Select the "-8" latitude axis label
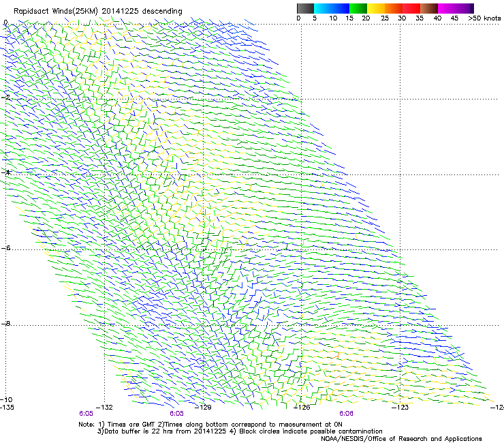The width and height of the screenshot is (504, 443). tap(5, 324)
